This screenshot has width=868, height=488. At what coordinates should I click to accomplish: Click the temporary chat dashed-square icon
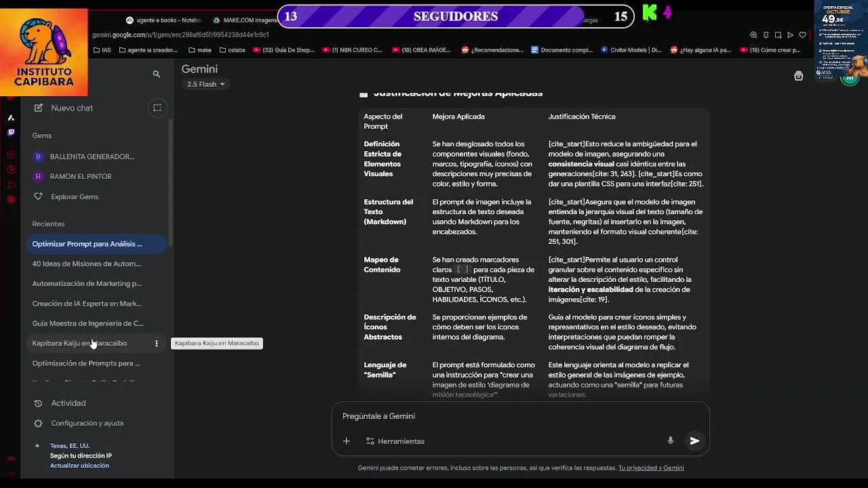pos(157,108)
